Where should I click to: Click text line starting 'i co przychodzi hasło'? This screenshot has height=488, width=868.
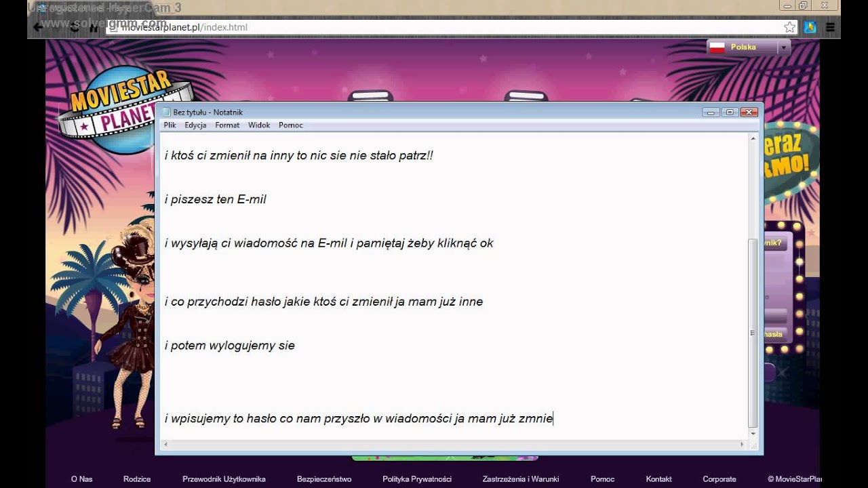click(x=324, y=302)
